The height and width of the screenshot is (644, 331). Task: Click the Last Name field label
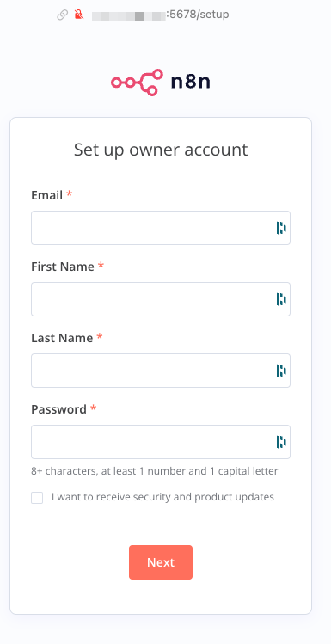[62, 338]
